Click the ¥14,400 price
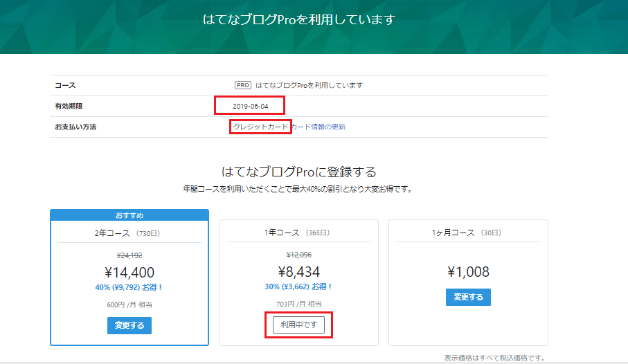This screenshot has width=628, height=364. click(x=129, y=272)
